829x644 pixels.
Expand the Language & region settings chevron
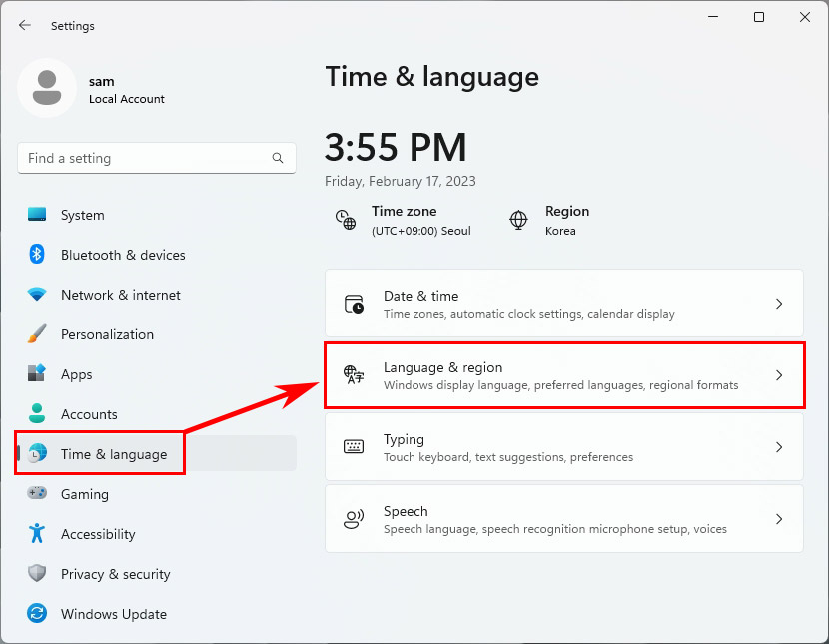[x=779, y=375]
